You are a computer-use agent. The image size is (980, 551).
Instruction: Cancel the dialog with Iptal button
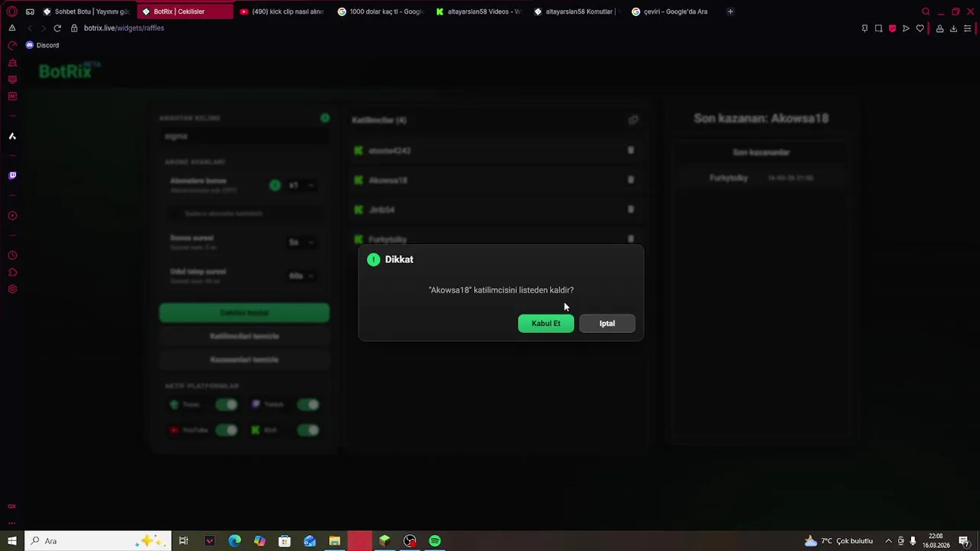(x=607, y=324)
